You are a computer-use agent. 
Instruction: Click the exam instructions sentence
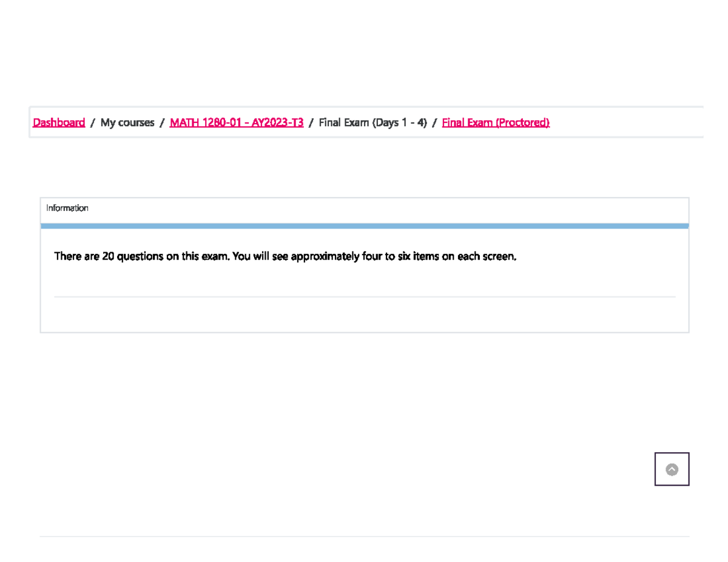click(285, 256)
